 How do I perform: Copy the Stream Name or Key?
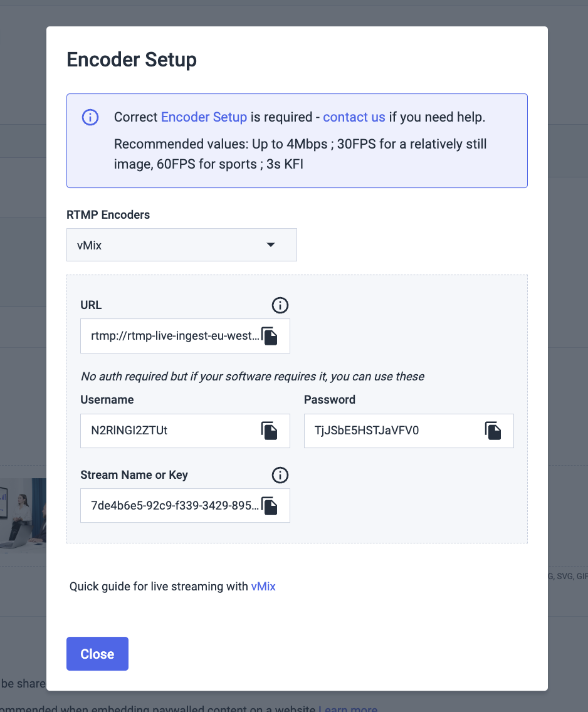tap(270, 506)
